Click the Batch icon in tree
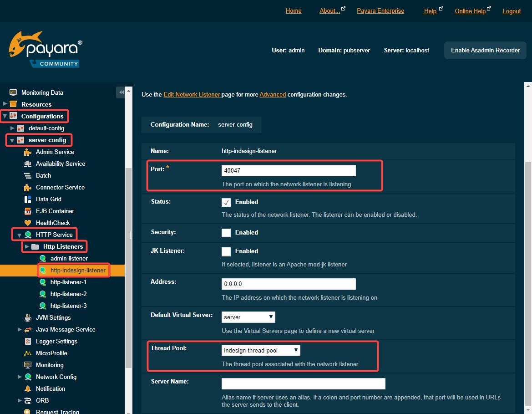 click(27, 175)
